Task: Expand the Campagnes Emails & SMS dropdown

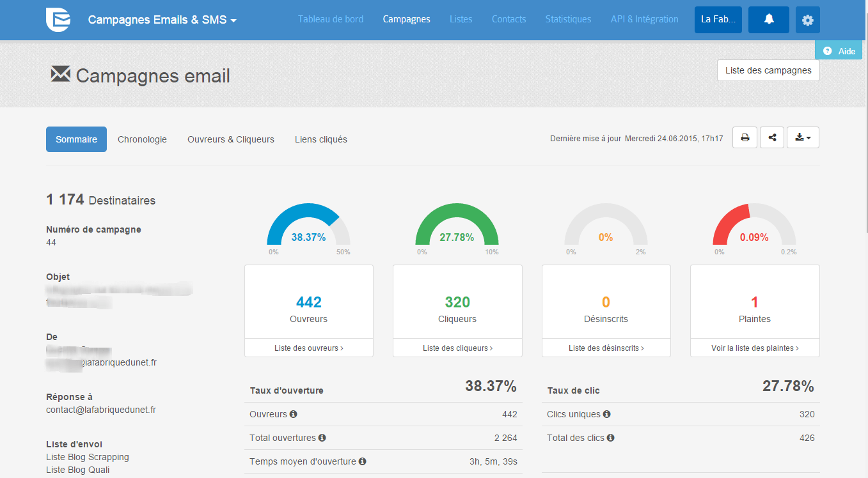Action: 162,20
